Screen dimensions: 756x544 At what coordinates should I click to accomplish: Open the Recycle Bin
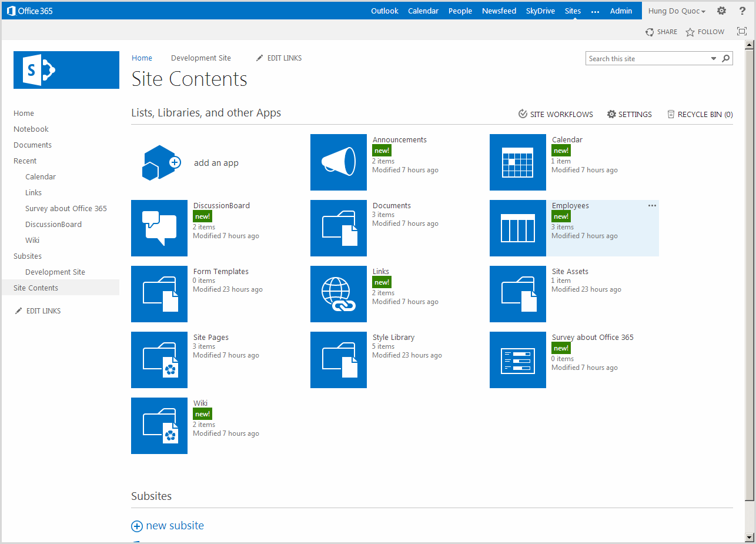coord(699,114)
